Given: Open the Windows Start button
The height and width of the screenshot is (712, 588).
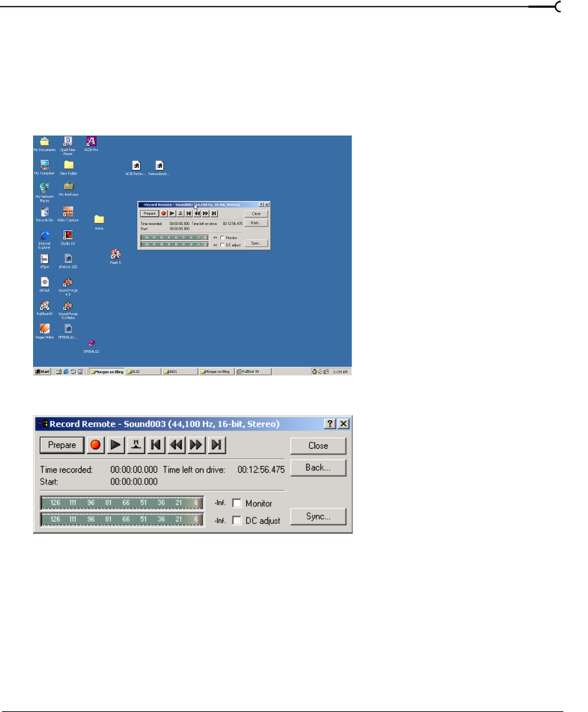Looking at the screenshot, I should (42, 372).
